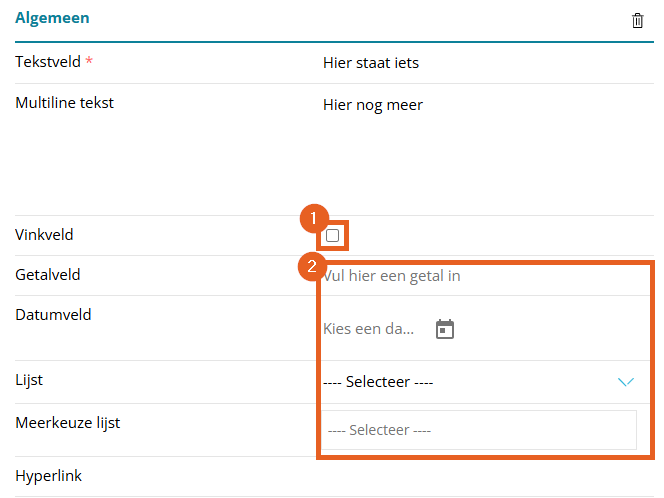The image size is (664, 498).
Task: Click the Algemeen section header
Action: [52, 18]
